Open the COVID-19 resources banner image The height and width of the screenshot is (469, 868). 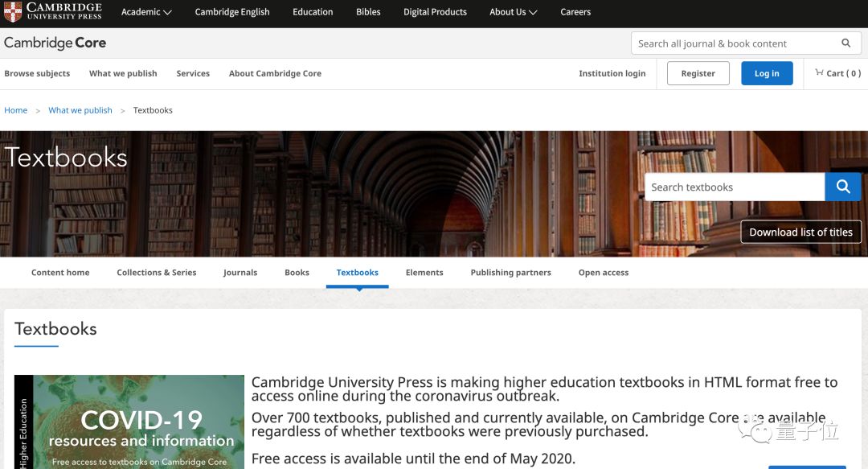pyautogui.click(x=138, y=422)
